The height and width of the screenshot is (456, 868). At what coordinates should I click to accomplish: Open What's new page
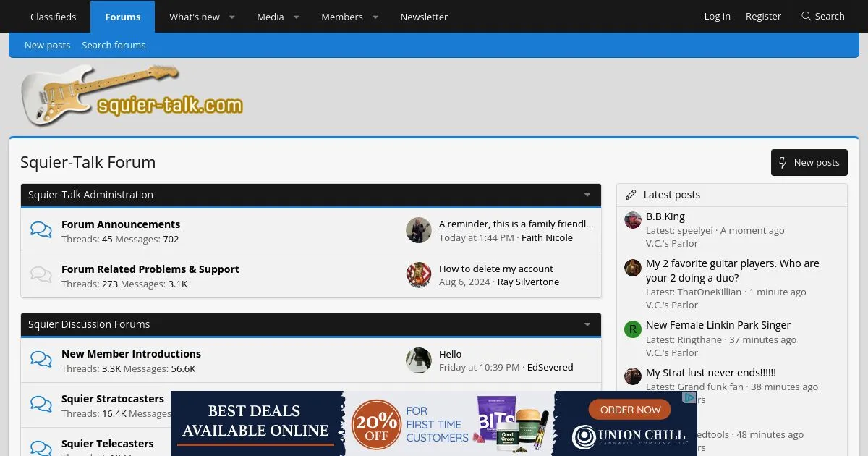pyautogui.click(x=195, y=17)
